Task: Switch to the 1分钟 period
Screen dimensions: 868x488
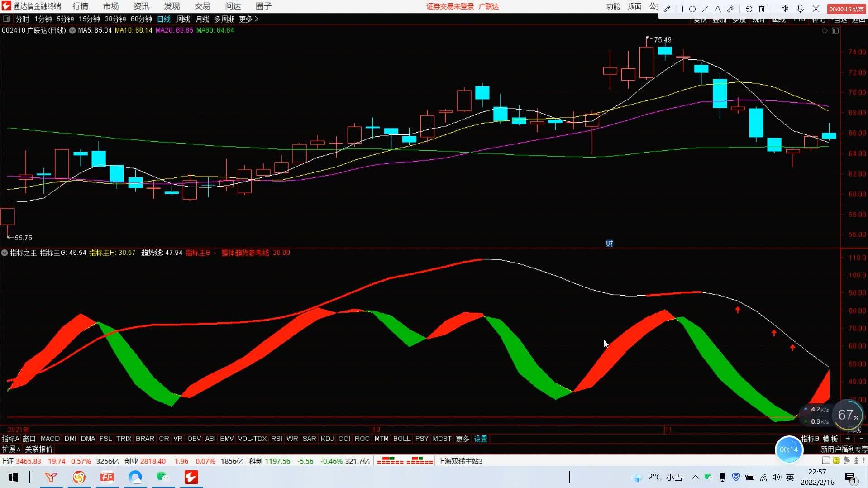Action: coord(43,19)
